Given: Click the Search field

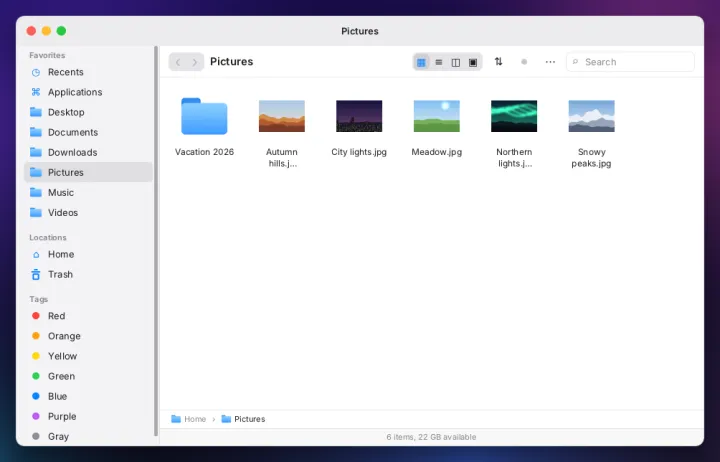Looking at the screenshot, I should 630,62.
